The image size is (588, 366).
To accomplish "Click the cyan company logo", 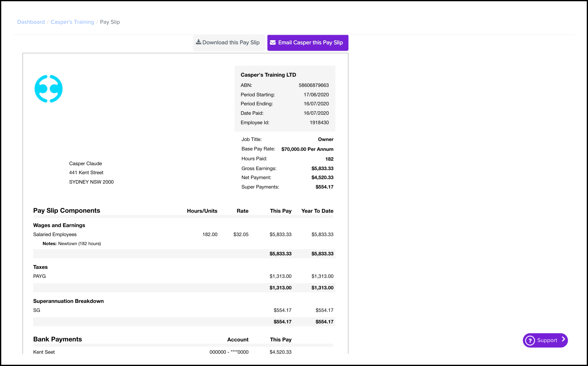I will point(49,89).
